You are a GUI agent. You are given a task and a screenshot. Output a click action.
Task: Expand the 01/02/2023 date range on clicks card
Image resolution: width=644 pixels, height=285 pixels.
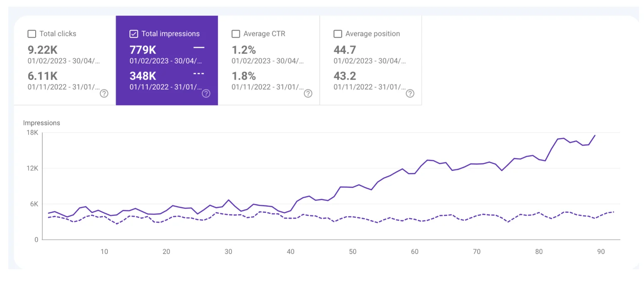[64, 61]
